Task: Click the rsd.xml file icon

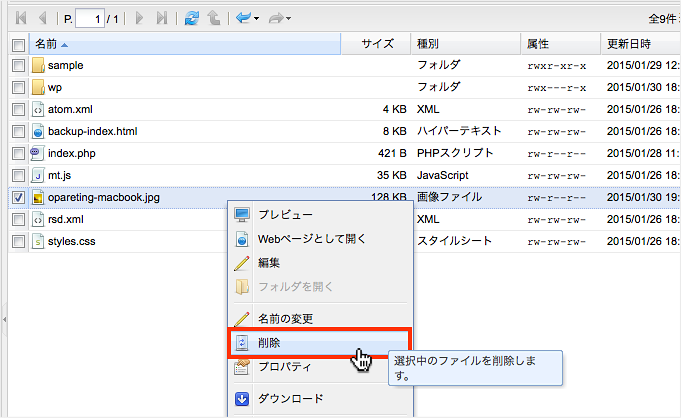Action: point(38,219)
